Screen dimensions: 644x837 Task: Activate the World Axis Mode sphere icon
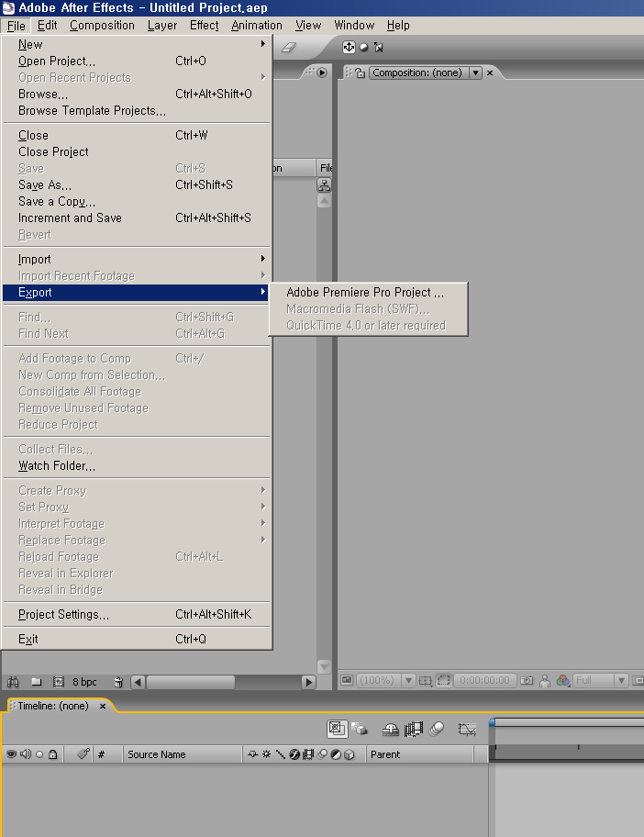[364, 47]
